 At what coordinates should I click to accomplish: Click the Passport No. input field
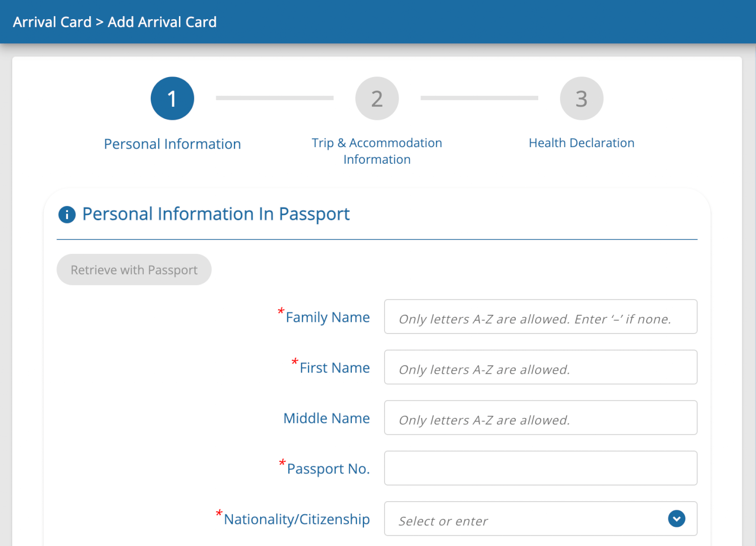tap(540, 468)
